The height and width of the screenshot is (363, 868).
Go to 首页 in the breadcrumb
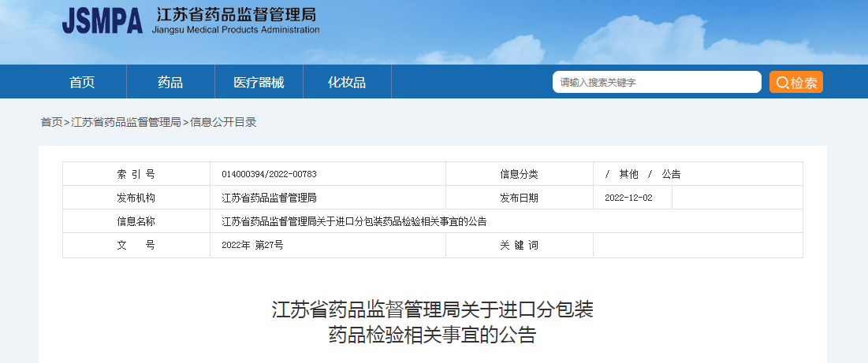point(51,123)
